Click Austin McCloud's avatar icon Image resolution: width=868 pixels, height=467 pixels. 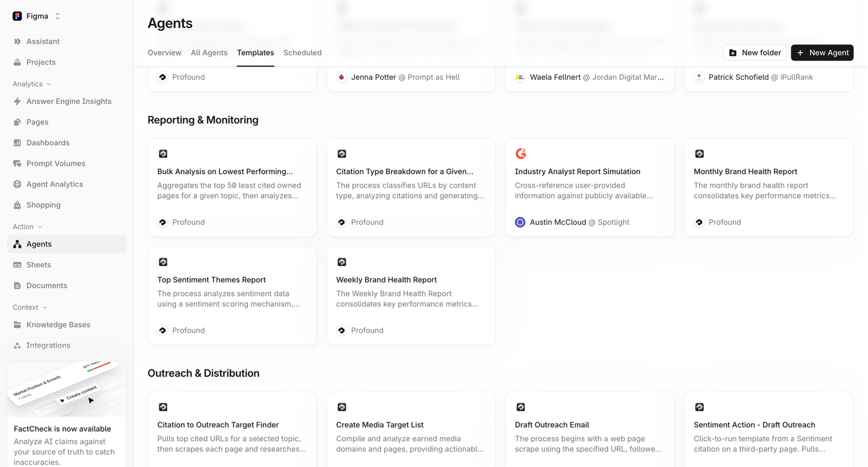(x=520, y=222)
